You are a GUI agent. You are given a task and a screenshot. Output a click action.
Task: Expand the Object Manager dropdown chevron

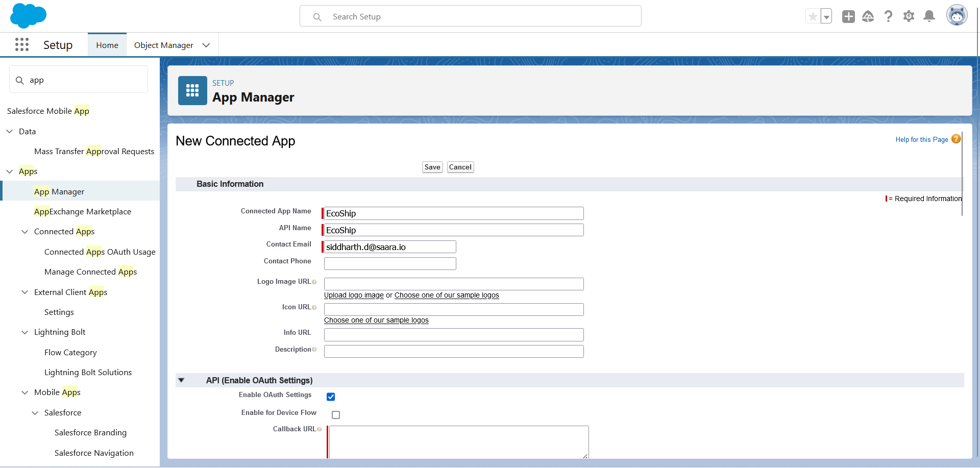[x=206, y=45]
